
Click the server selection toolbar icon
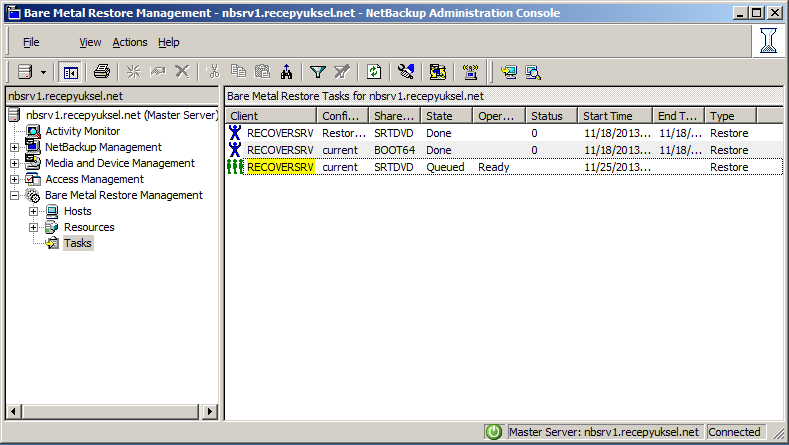25,72
